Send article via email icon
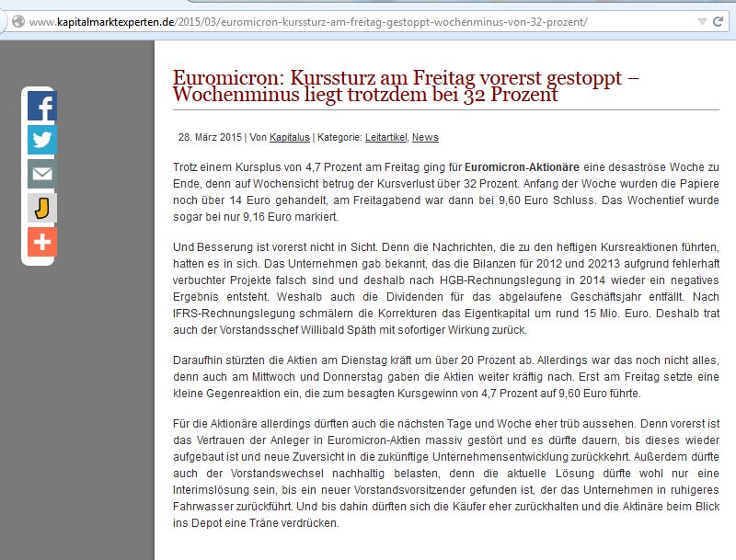The height and width of the screenshot is (560, 736). tap(42, 174)
